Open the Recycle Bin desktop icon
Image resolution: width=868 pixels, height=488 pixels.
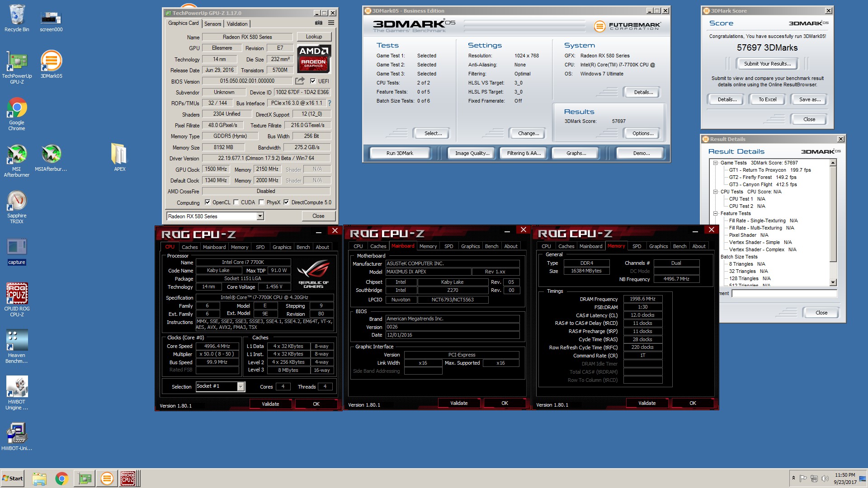pyautogui.click(x=17, y=18)
